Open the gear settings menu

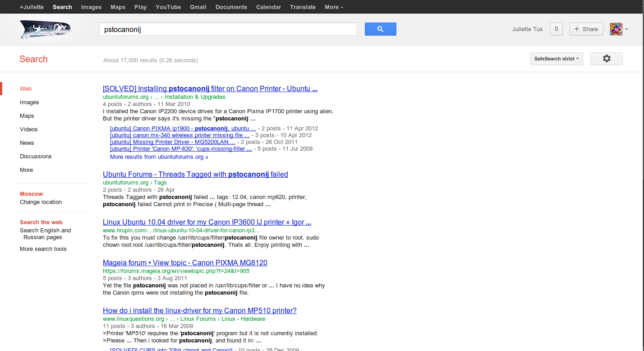pyautogui.click(x=607, y=59)
